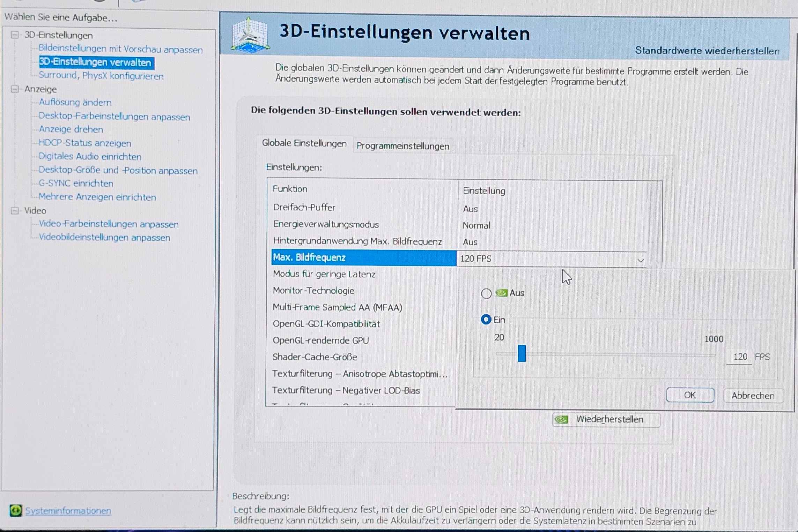This screenshot has height=532, width=798.
Task: Click NVIDIA logo on Wiederherstellen button
Action: pos(561,419)
